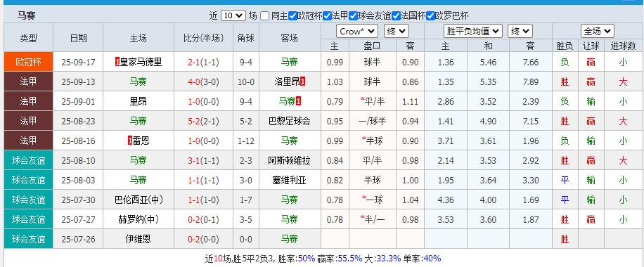644x267 pixels.
Task: Open the 终 dropdown next to Crow*
Action: point(397,31)
